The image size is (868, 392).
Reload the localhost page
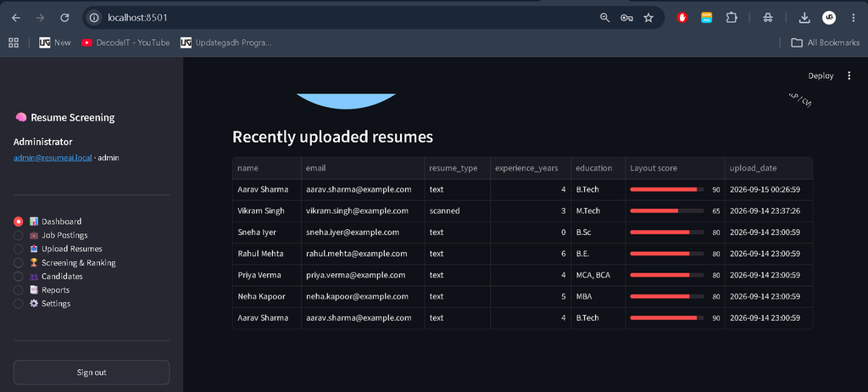[64, 18]
